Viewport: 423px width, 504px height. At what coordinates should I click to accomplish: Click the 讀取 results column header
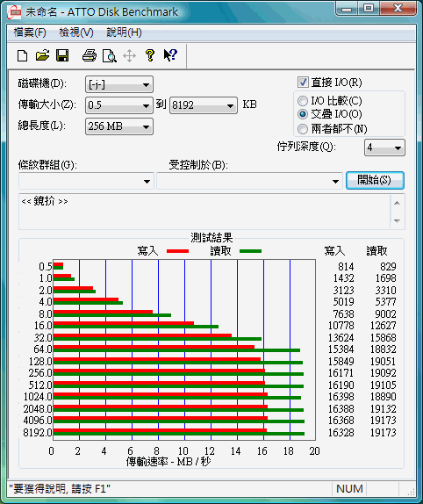coord(377,251)
